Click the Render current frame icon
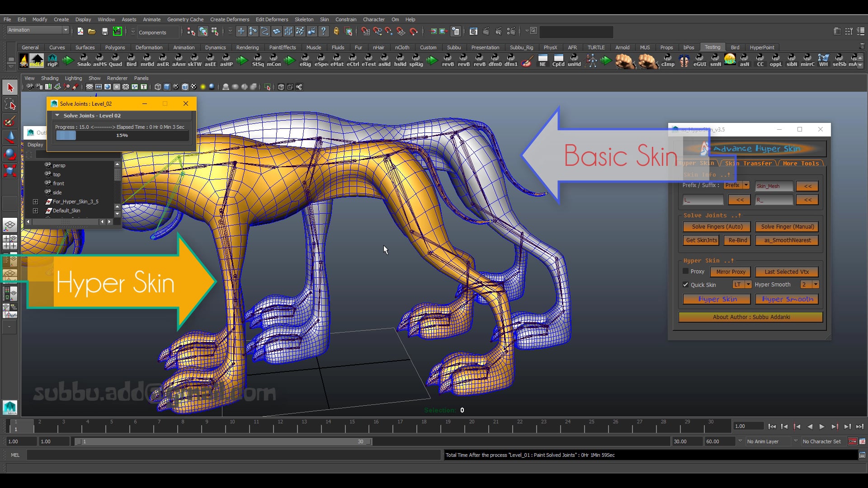Screen dimensions: 868x488 [x=486, y=32]
